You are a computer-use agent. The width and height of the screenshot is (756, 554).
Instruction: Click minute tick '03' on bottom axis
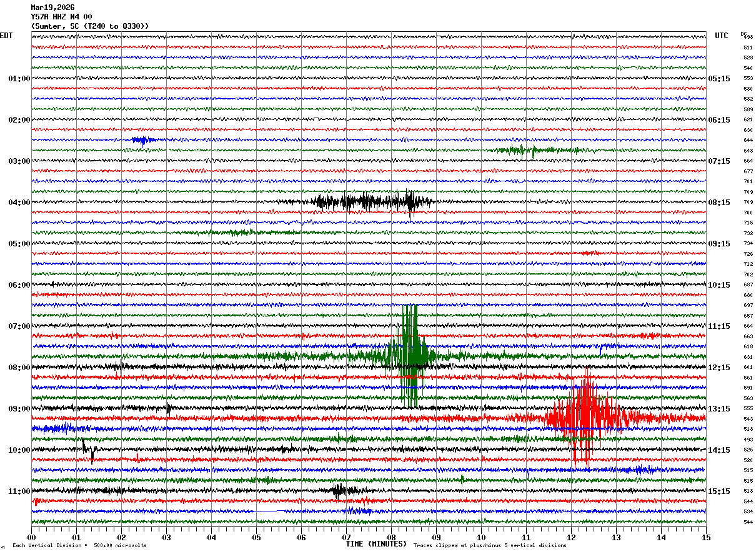166,537
